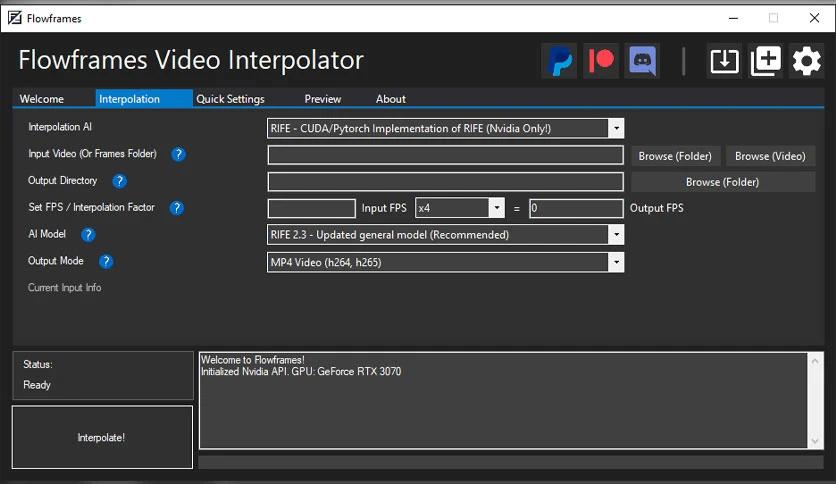Show help for Output Mode
Screen dimensions: 836x484
tap(106, 261)
